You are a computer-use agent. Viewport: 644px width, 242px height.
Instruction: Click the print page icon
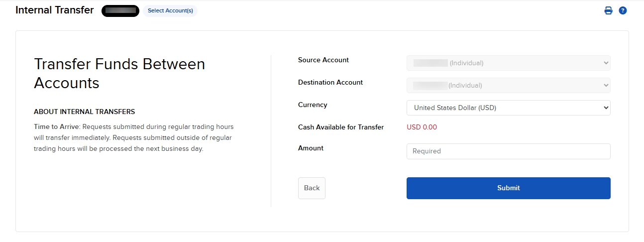[x=608, y=10]
